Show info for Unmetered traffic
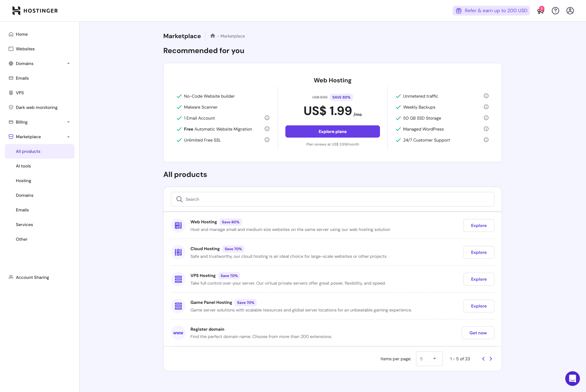The image size is (586, 392). tap(486, 96)
